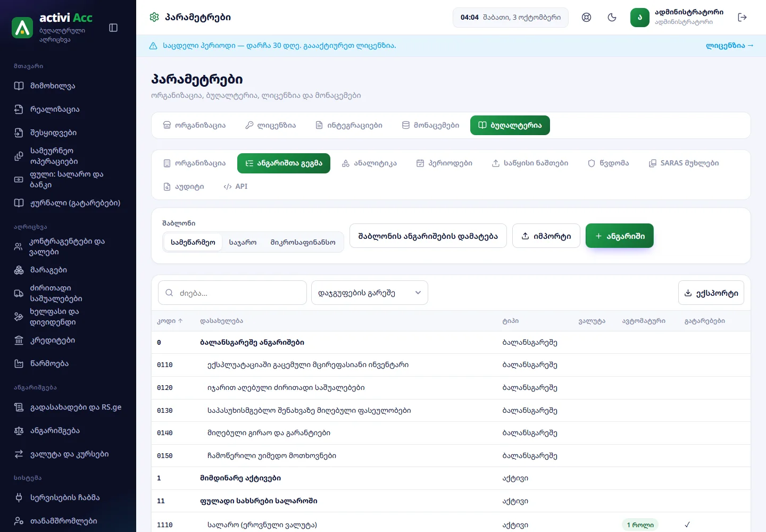The width and height of the screenshot is (766, 532).
Task: Switch to the მონაცემები tab
Action: (x=430, y=126)
